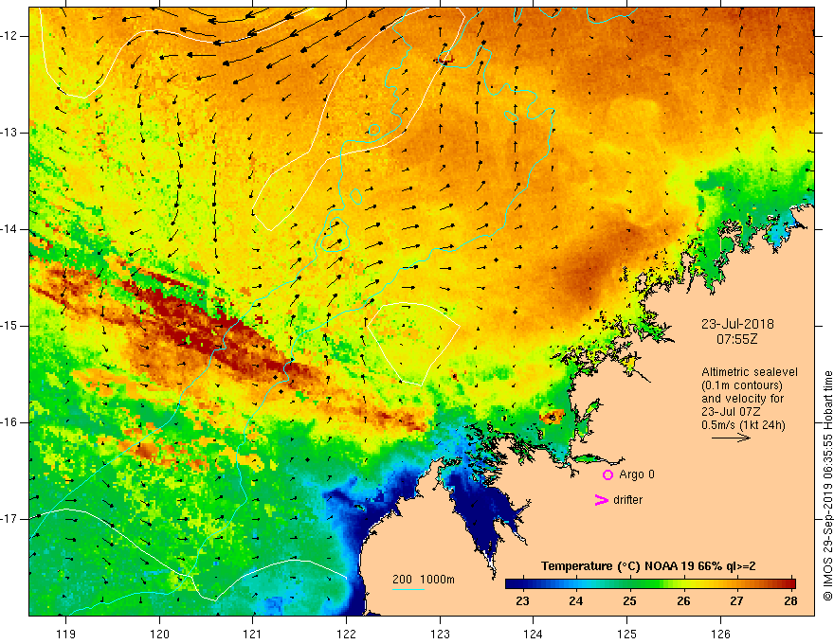The image size is (834, 644).
Task: Click the 123 longitude axis label
Action: click(x=440, y=634)
